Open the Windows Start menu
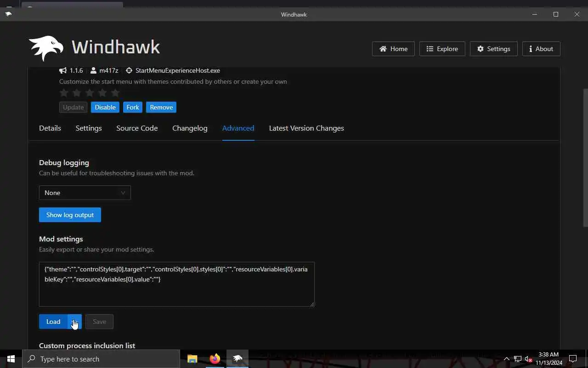 click(11, 359)
